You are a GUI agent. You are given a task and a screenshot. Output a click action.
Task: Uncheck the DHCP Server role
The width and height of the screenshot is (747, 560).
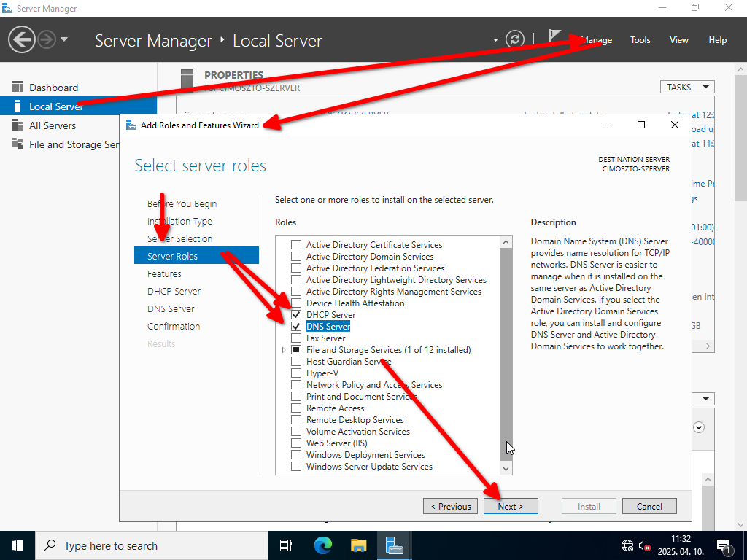tap(296, 315)
